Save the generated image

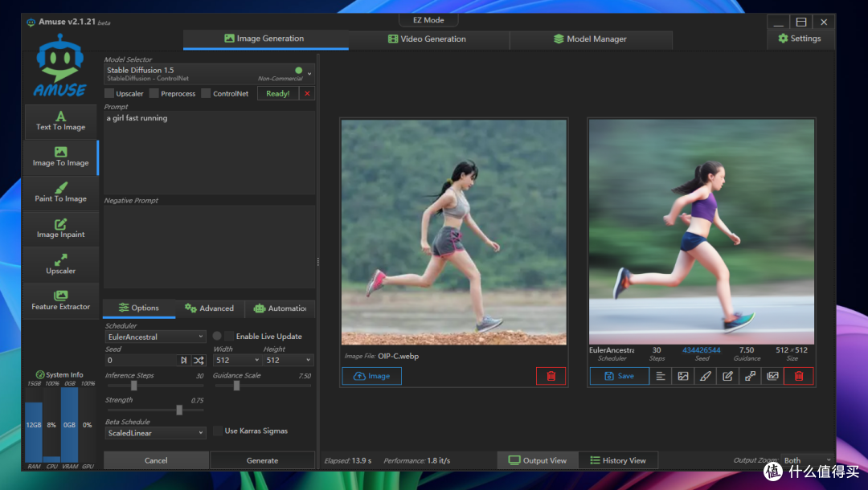[620, 376]
